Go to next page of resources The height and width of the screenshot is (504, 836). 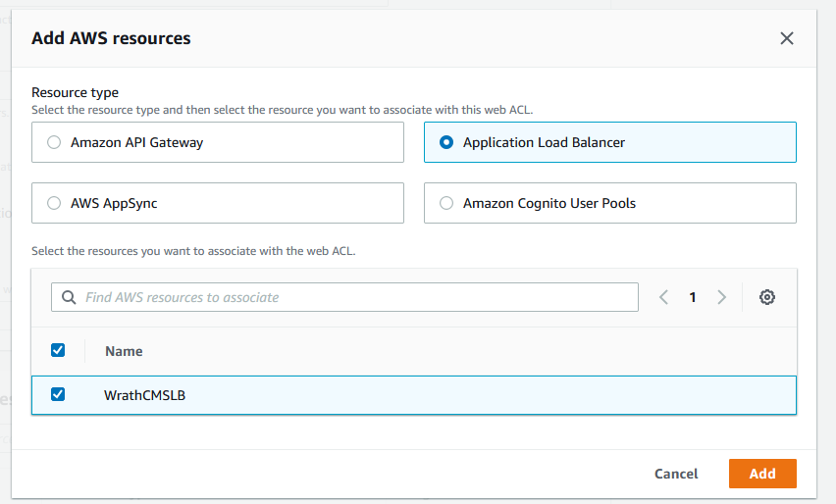tap(722, 297)
